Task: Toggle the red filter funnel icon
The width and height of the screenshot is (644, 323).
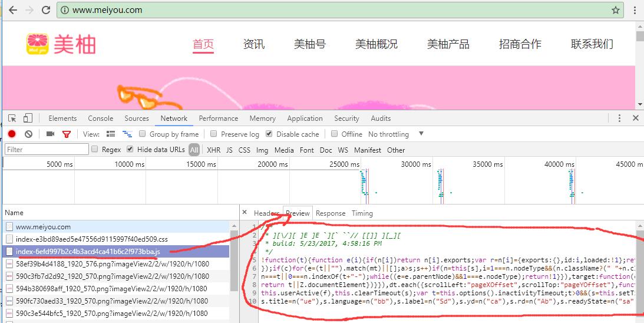Action: [x=67, y=134]
